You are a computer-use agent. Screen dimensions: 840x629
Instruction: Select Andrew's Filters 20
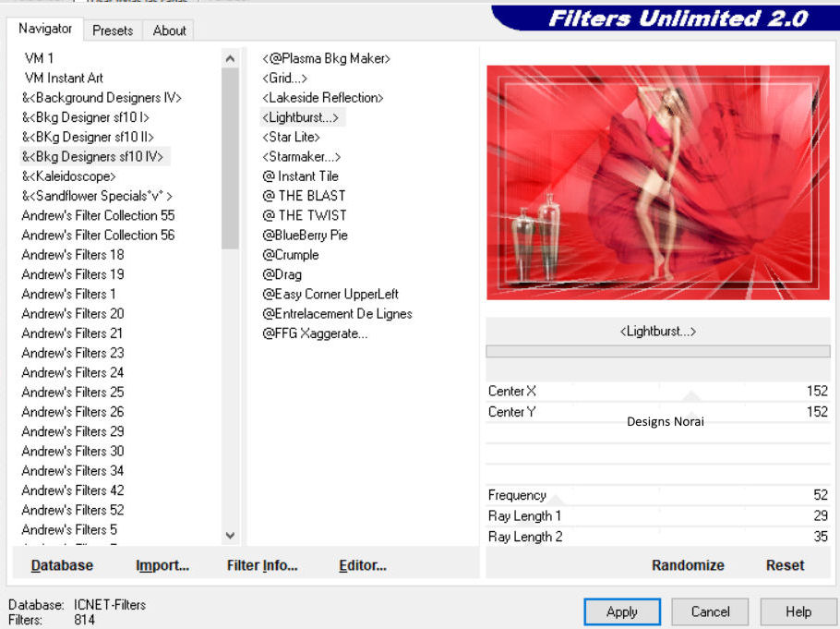coord(73,314)
